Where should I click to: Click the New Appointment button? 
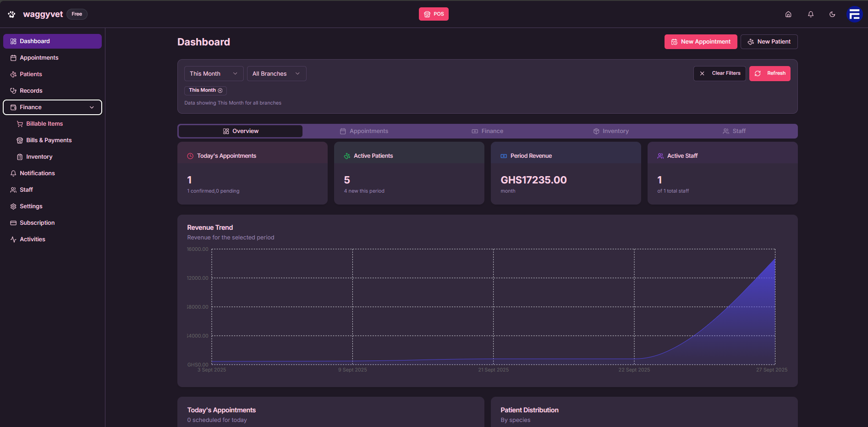700,41
